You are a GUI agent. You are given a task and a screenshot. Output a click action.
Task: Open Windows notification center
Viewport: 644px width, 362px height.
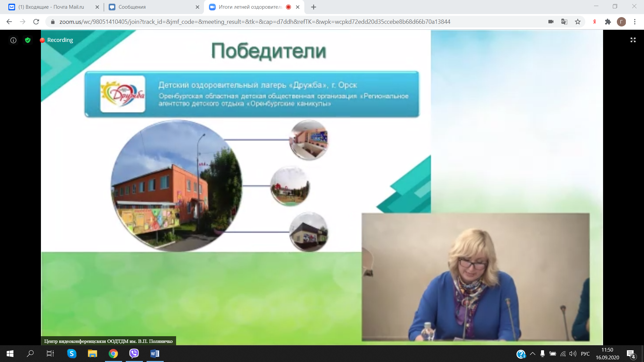click(631, 354)
